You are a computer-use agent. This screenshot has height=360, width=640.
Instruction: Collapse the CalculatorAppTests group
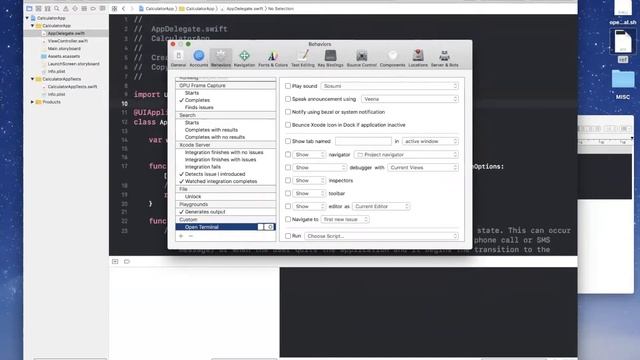coord(32,79)
